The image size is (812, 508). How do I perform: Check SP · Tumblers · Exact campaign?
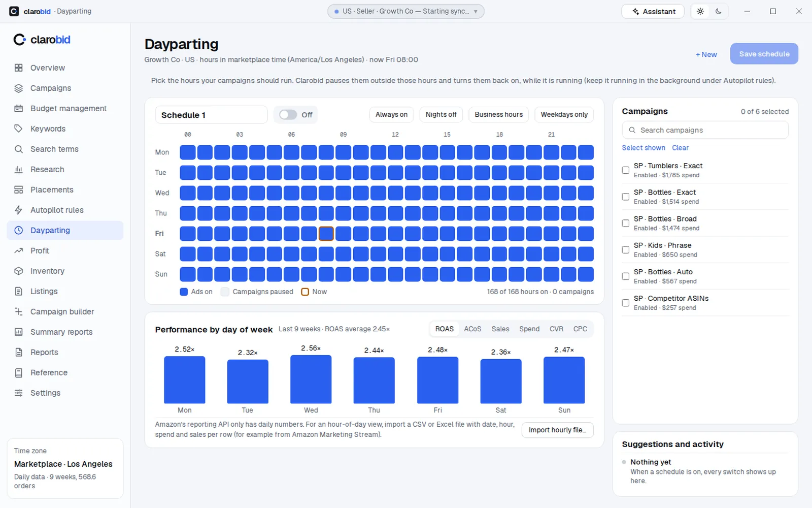pos(626,170)
